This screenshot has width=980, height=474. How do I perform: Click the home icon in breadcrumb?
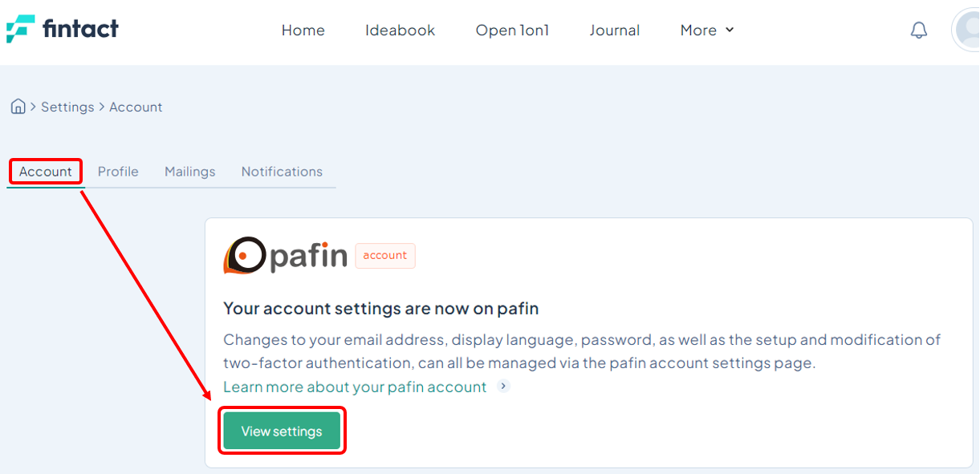18,107
